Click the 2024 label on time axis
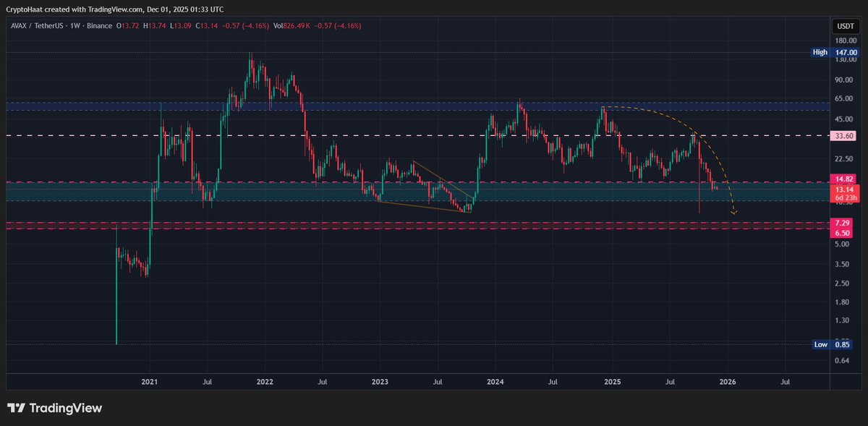Image resolution: width=868 pixels, height=426 pixels. click(x=495, y=380)
